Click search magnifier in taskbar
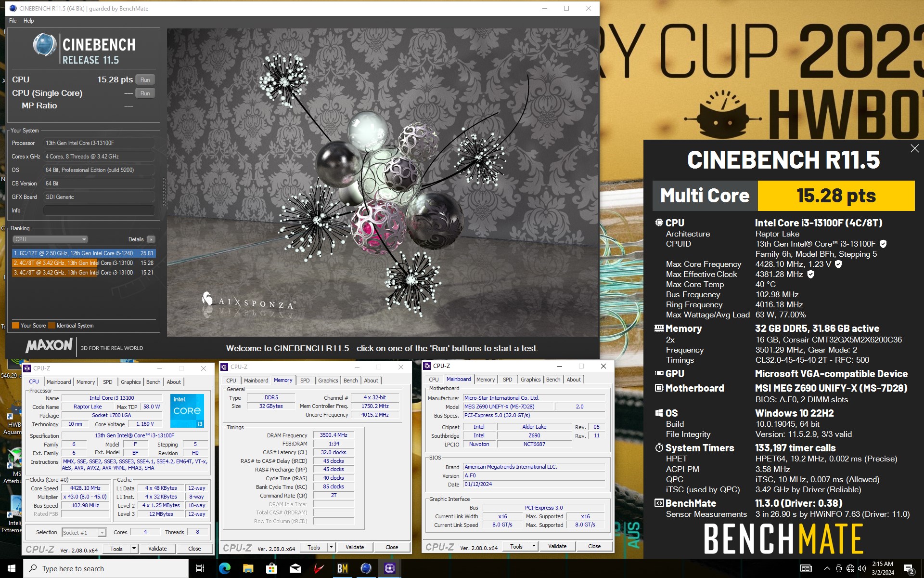Screen dimensions: 924x578 [x=33, y=568]
